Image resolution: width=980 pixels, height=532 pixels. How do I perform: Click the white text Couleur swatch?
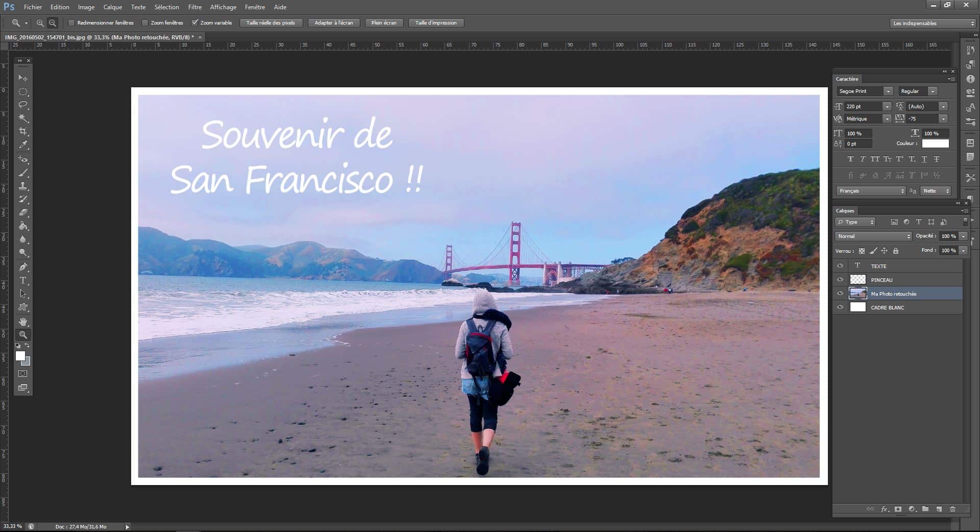pos(935,143)
